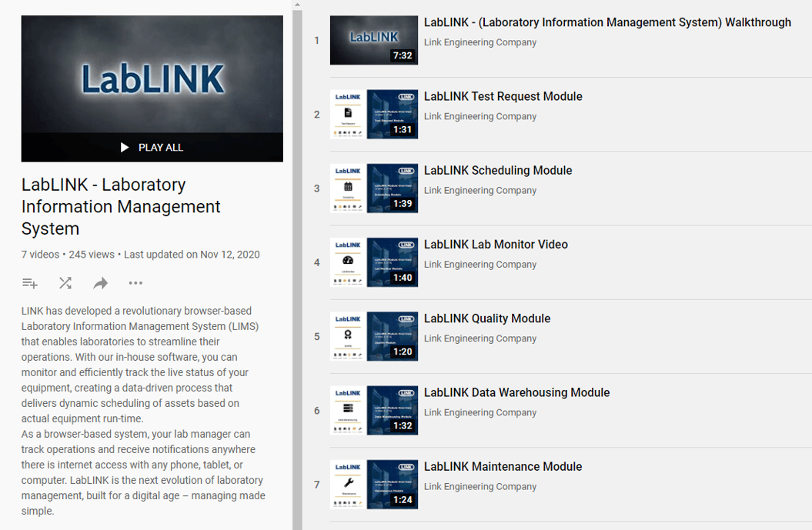Click the Save playlist icon

[x=29, y=283]
